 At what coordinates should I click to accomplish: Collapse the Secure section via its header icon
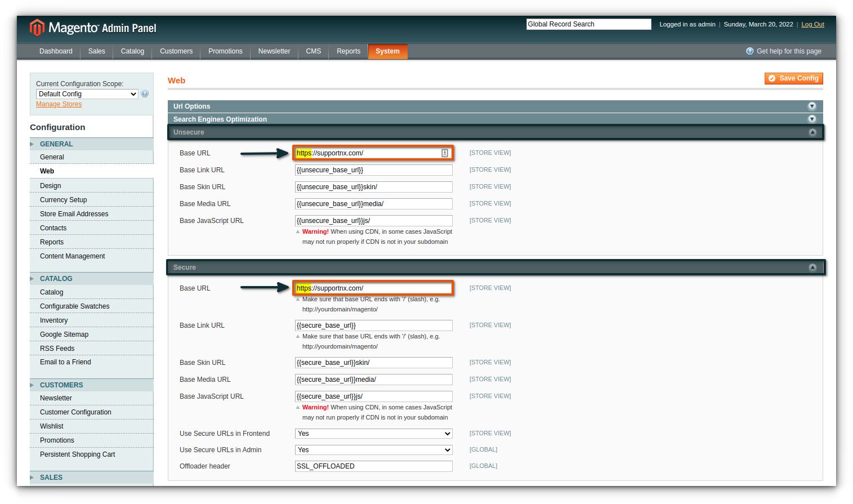[x=812, y=267]
